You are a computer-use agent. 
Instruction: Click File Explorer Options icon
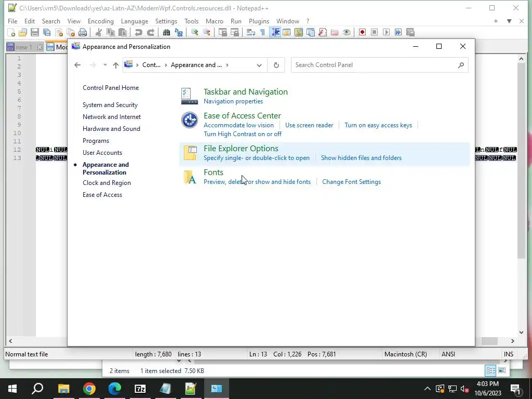pyautogui.click(x=190, y=153)
